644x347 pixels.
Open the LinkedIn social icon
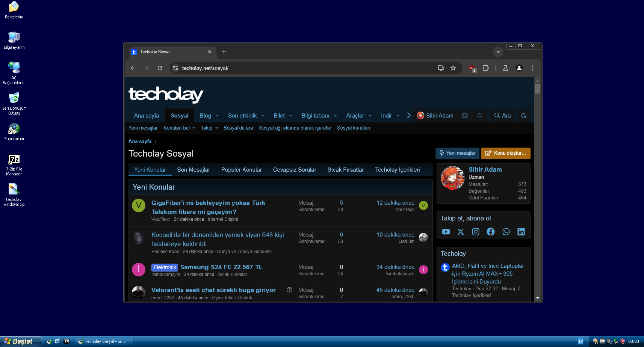tap(521, 232)
